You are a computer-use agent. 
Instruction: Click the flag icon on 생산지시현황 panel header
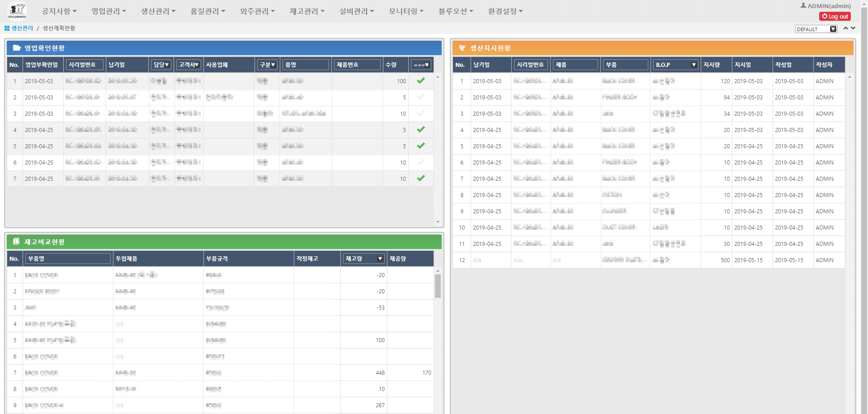tap(462, 47)
